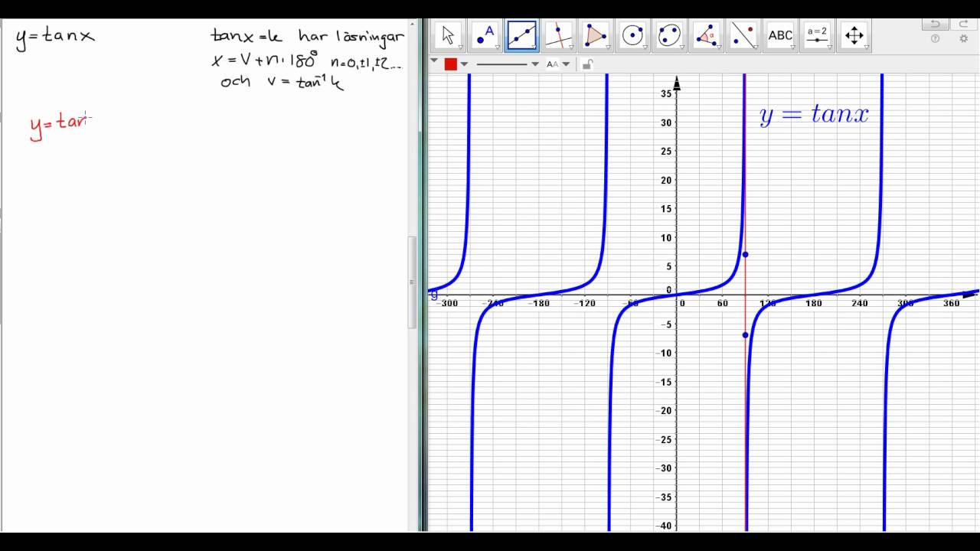
Task: Open the settings gear icon
Action: pyautogui.click(x=964, y=39)
